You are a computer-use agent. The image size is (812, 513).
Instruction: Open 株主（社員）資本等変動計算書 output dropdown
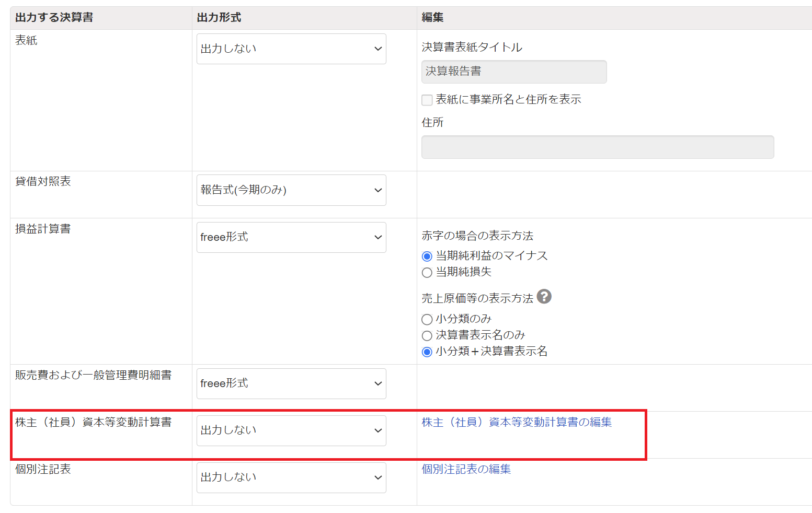(291, 430)
